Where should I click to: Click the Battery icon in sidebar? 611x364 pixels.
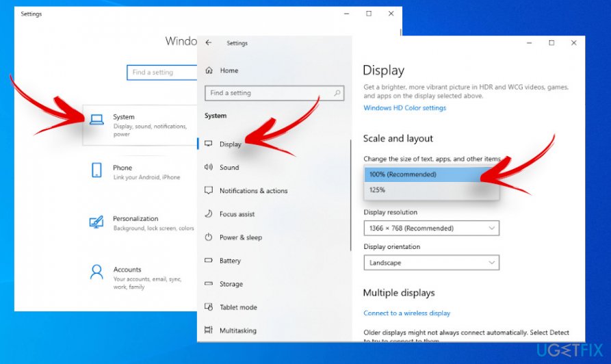coord(209,260)
